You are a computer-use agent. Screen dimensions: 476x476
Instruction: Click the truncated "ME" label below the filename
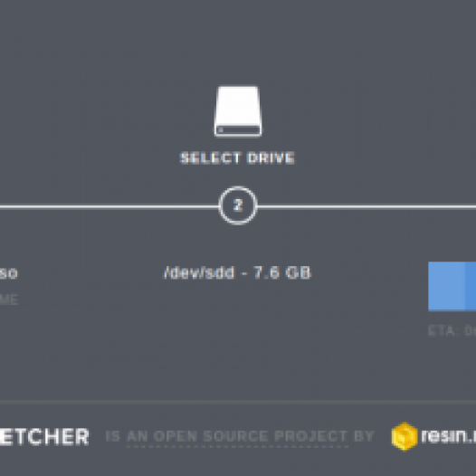pyautogui.click(x=9, y=300)
